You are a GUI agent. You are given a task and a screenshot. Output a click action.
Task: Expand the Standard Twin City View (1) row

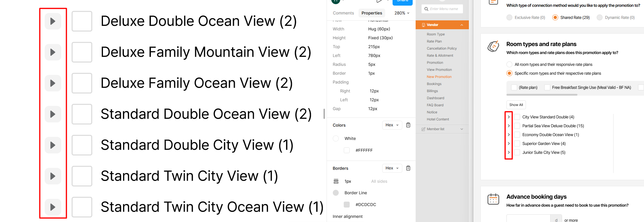coord(53,176)
